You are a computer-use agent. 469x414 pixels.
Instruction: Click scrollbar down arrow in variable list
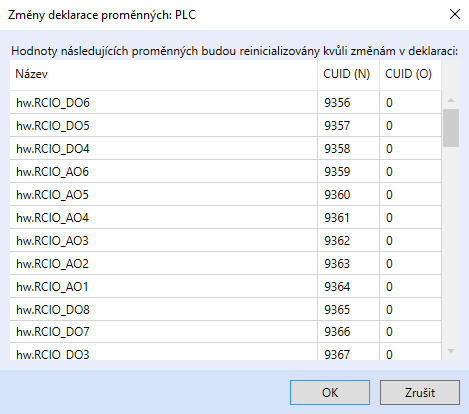(x=451, y=351)
